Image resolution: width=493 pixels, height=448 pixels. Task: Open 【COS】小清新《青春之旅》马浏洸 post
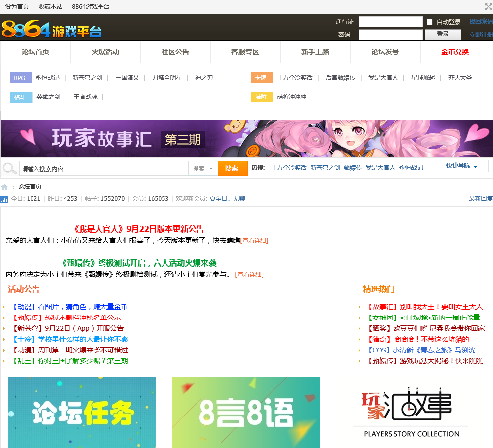pos(421,350)
